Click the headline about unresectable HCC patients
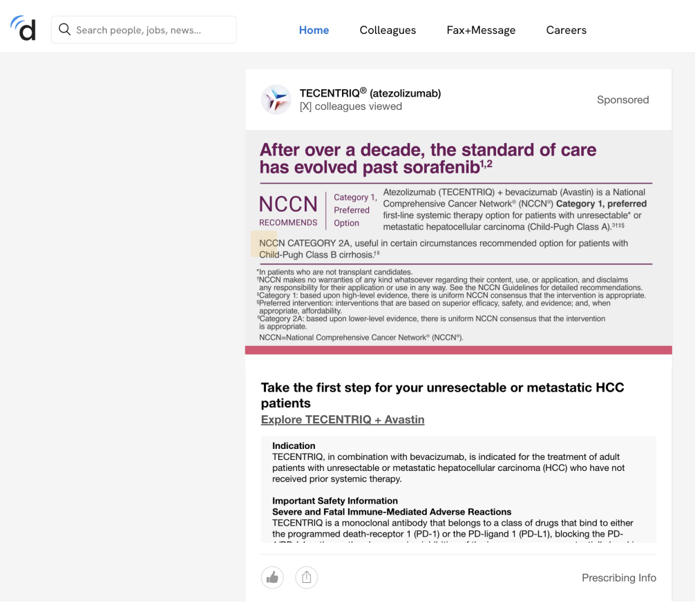Image resolution: width=695 pixels, height=616 pixels. tap(442, 395)
